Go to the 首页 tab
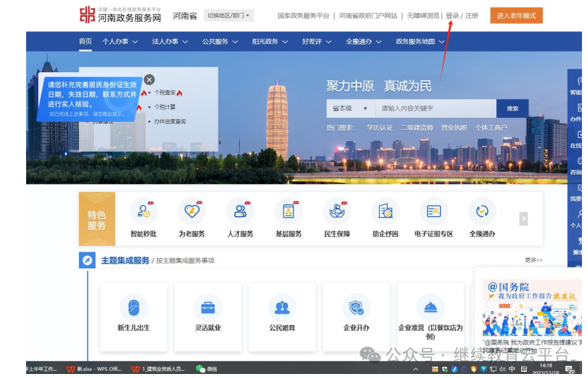The height and width of the screenshot is (378, 588). click(86, 41)
